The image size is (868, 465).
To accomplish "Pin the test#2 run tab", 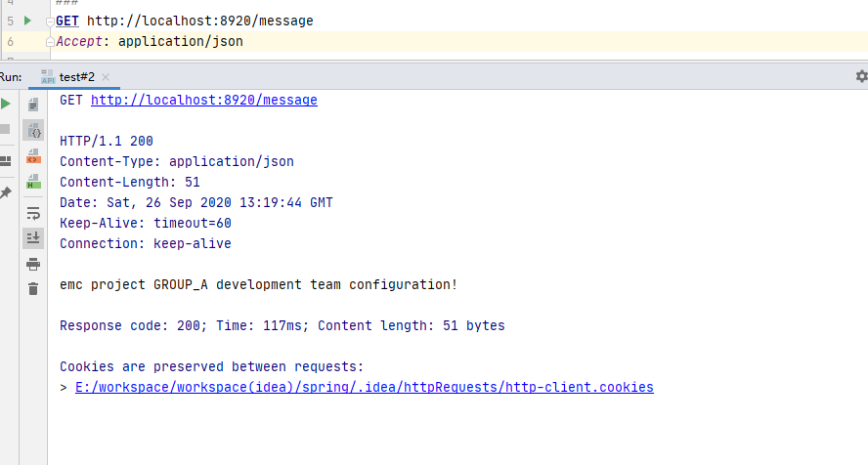I will (6, 192).
